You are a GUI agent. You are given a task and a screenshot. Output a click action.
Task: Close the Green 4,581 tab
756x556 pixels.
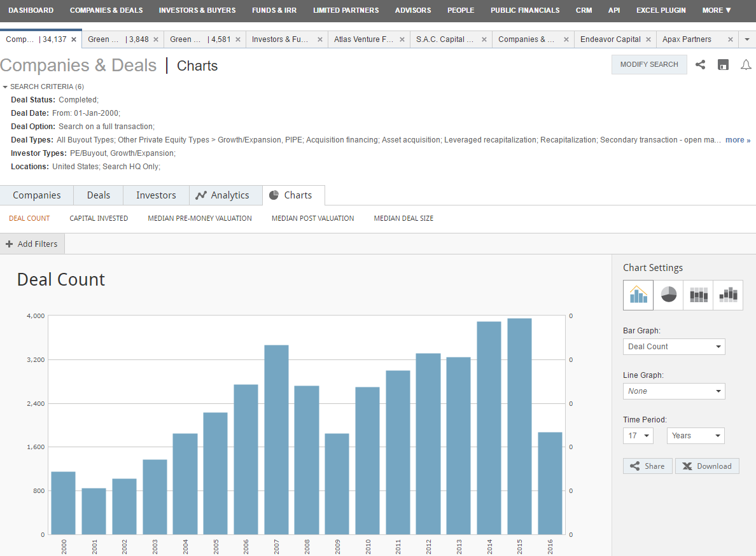[x=238, y=39]
